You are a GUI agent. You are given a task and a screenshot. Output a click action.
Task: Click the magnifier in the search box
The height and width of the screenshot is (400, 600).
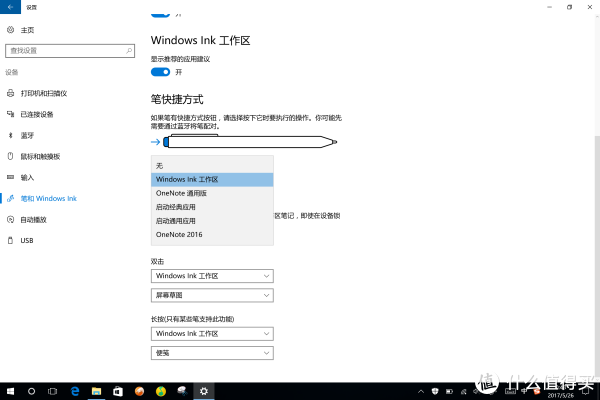coord(129,51)
